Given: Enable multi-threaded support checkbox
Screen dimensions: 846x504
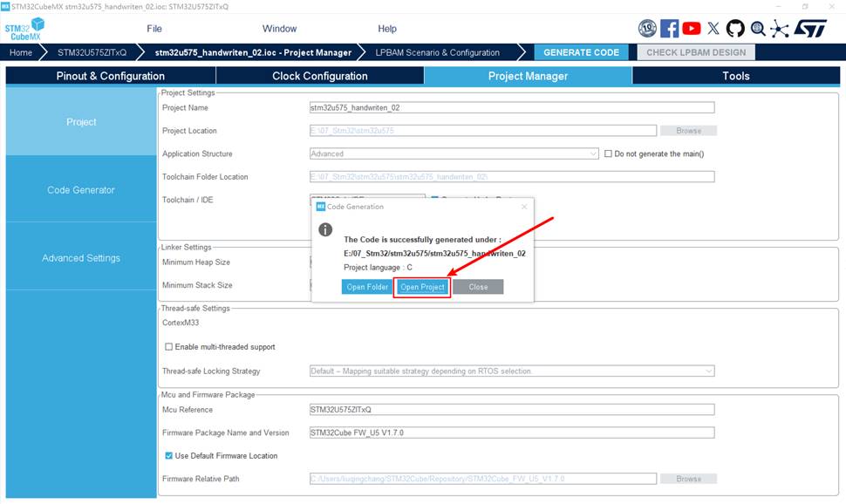Looking at the screenshot, I should 169,346.
